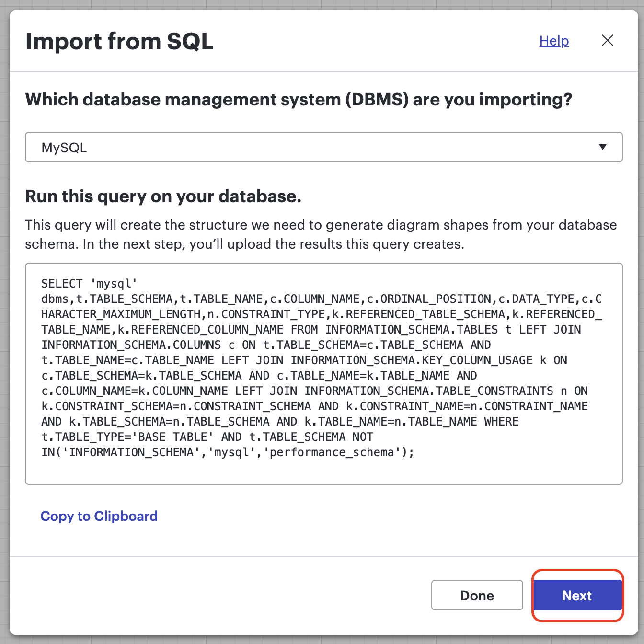This screenshot has height=644, width=644.
Task: Expand the MySQL DBMS dropdown arrow
Action: 603,147
